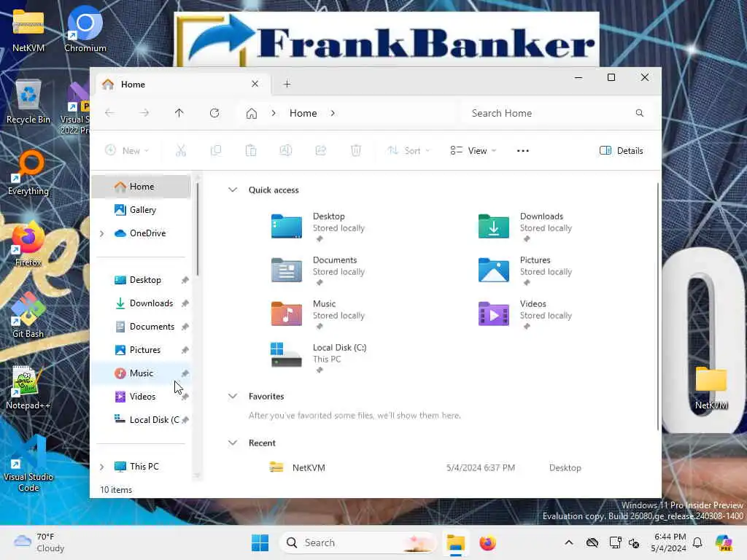
Task: Add a new tab with plus button
Action: pyautogui.click(x=287, y=85)
